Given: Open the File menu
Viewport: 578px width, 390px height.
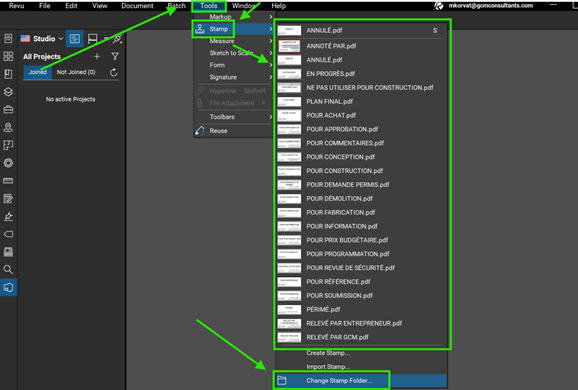Looking at the screenshot, I should click(45, 6).
